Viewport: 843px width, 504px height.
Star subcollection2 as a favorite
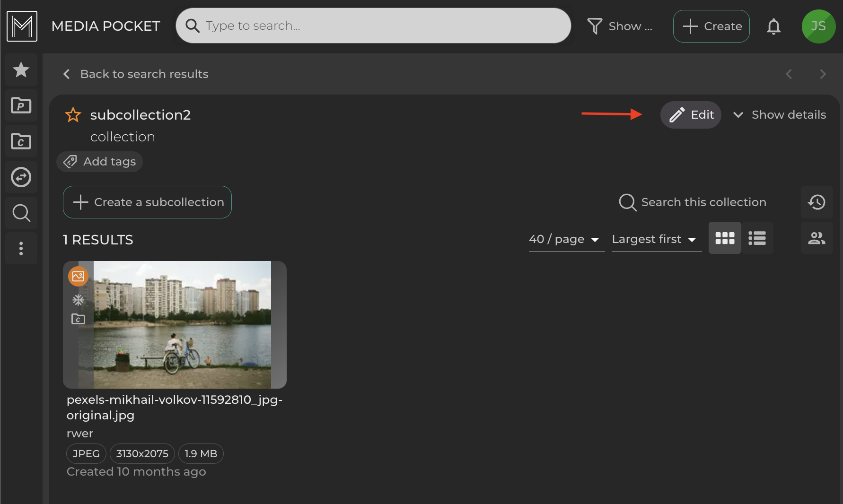[73, 114]
